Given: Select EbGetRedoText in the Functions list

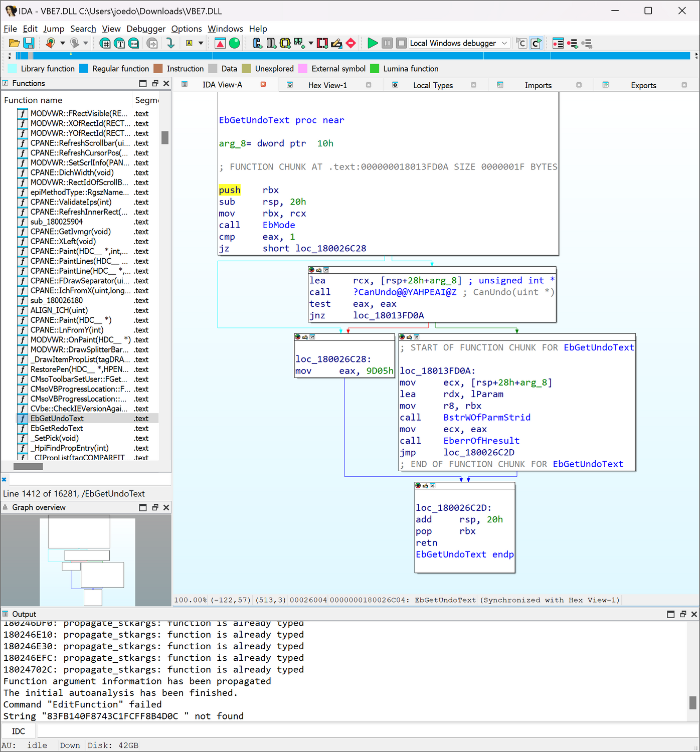Looking at the screenshot, I should coord(57,428).
